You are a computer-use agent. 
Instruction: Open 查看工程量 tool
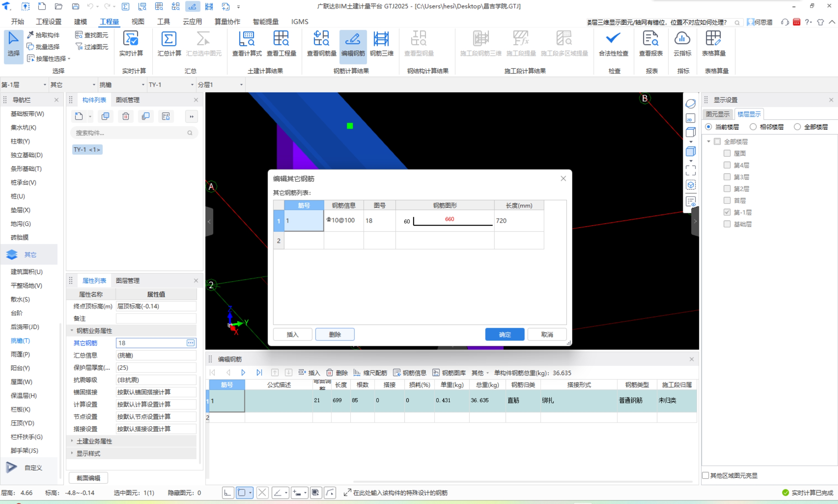(x=281, y=44)
